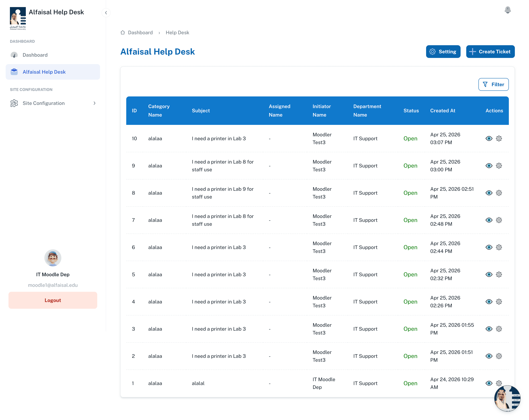Click the IT Moodle Dep user avatar

(x=53, y=258)
